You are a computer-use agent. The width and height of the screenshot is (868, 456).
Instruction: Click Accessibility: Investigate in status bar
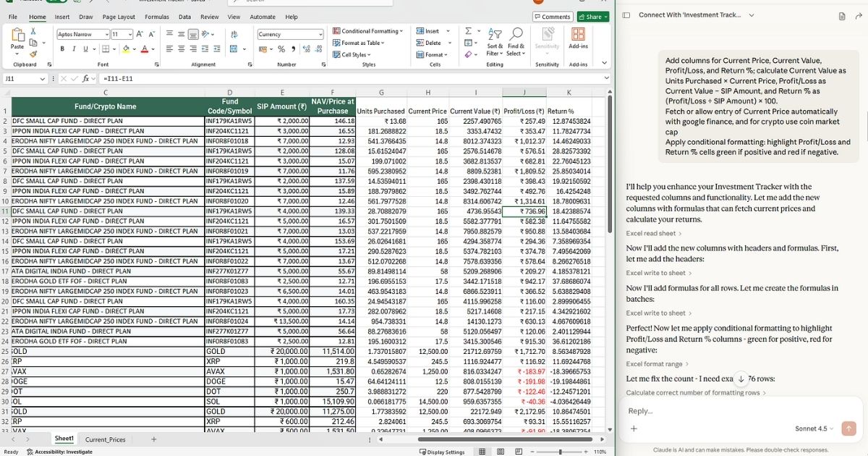(59, 452)
